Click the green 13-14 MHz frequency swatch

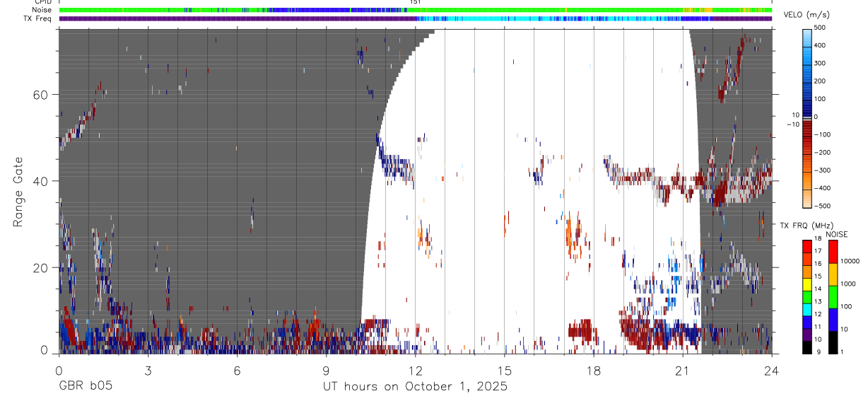tap(807, 296)
